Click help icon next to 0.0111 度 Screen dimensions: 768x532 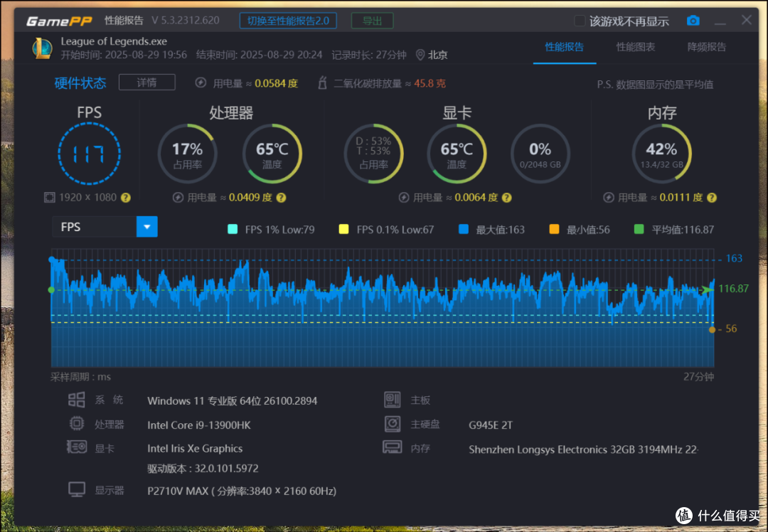[712, 198]
